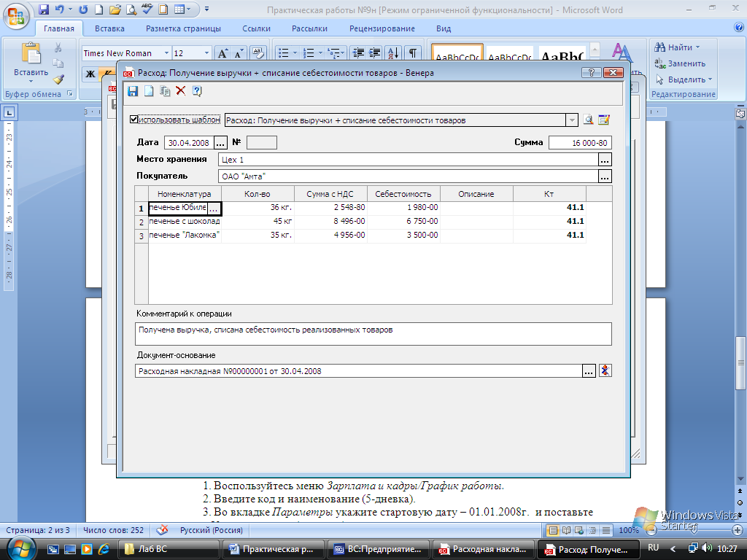Click the template search icon next to the template dropdown
747x560 pixels.
pyautogui.click(x=589, y=120)
